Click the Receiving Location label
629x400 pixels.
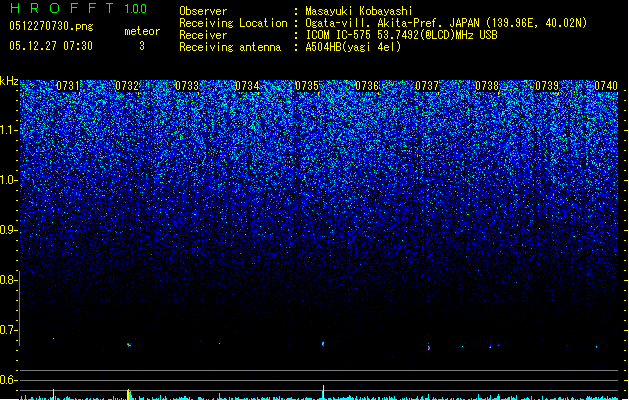233,23
